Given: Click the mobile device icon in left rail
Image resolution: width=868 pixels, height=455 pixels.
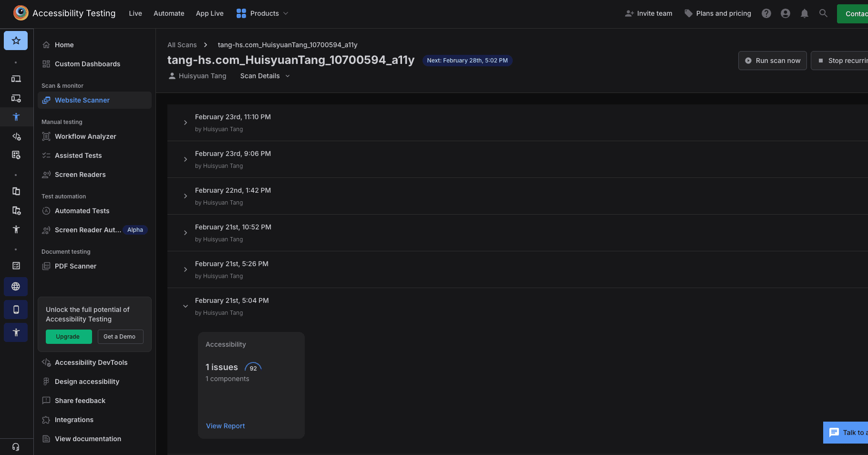Looking at the screenshot, I should click(16, 310).
